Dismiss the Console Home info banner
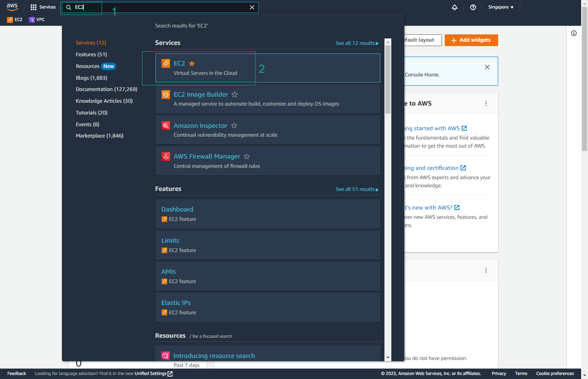 tap(487, 67)
